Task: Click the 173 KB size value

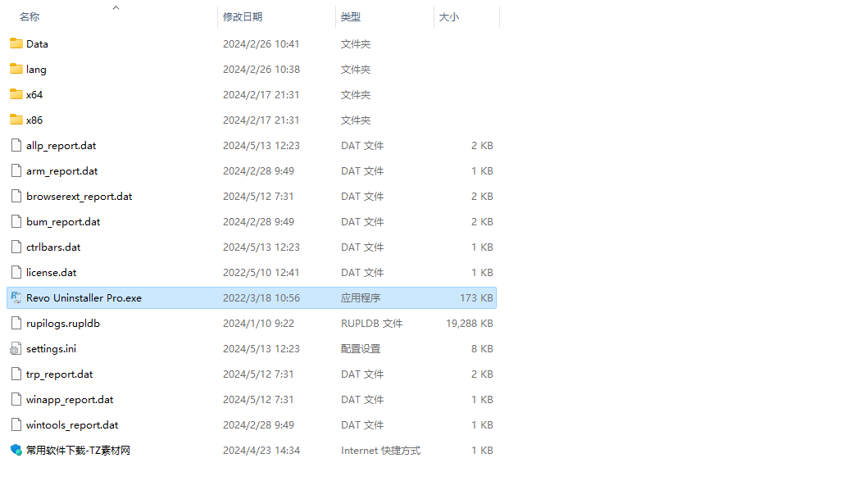Action: [x=477, y=298]
